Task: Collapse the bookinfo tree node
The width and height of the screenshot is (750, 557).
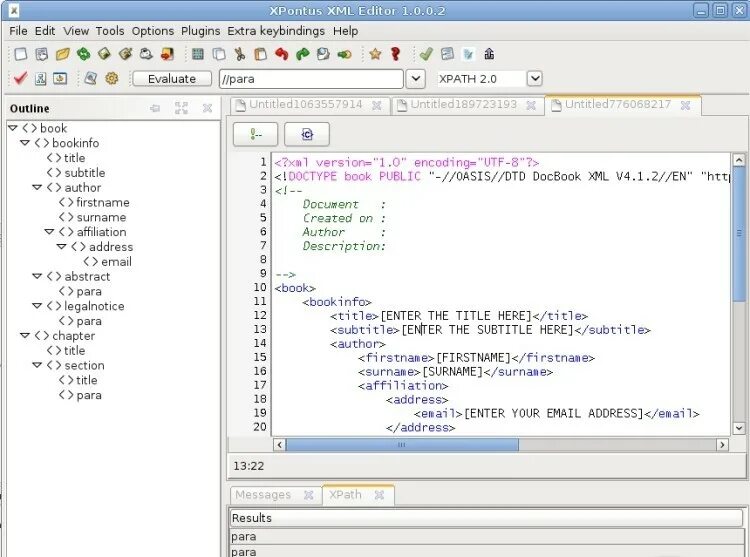Action: (25, 142)
